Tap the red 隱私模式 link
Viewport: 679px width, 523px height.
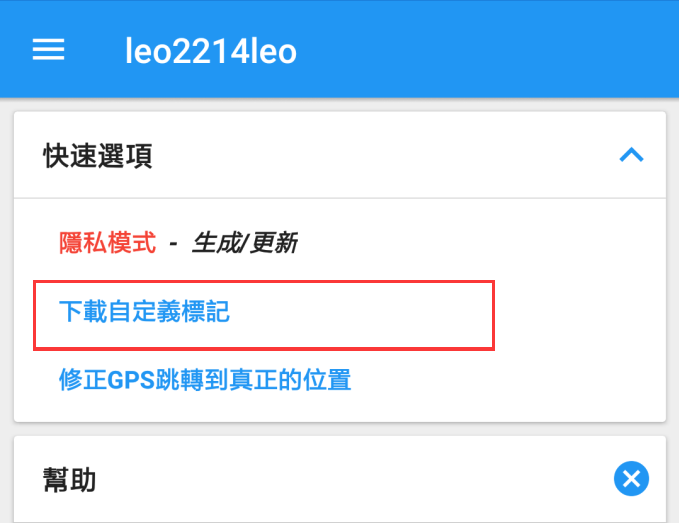click(x=108, y=242)
